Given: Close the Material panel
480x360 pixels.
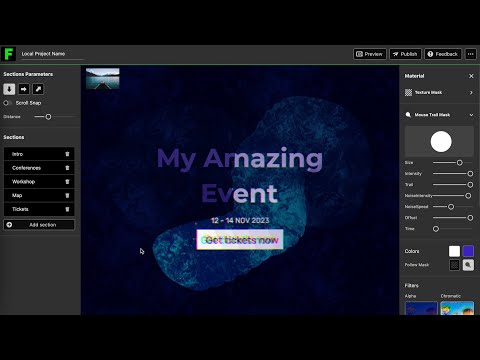Looking at the screenshot, I should click(471, 76).
